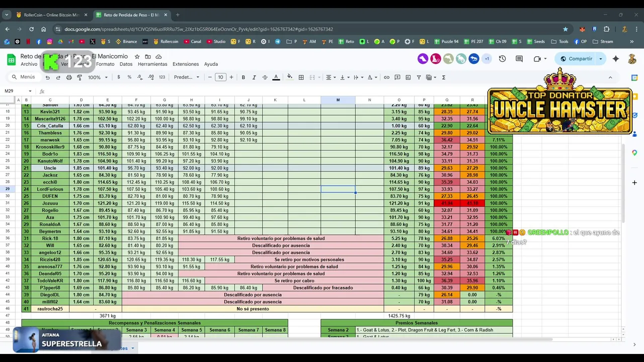Open the Rollercoin bookmark

coord(166,42)
